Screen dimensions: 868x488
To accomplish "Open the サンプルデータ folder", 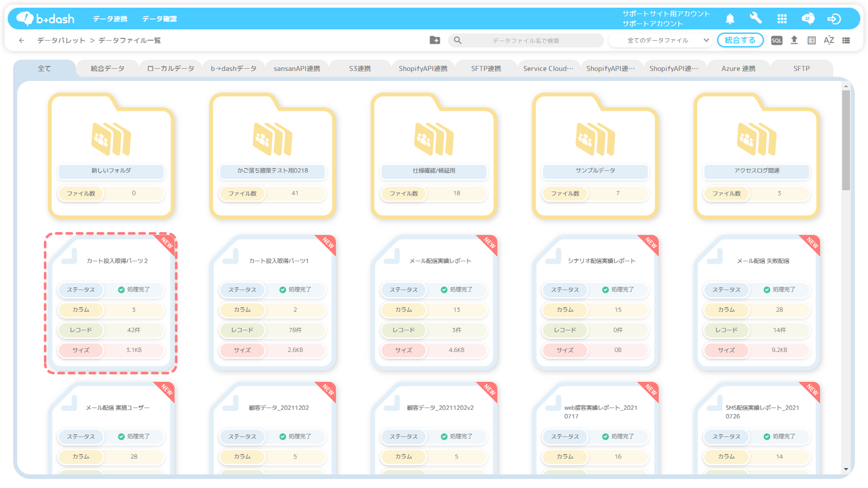I will [595, 155].
